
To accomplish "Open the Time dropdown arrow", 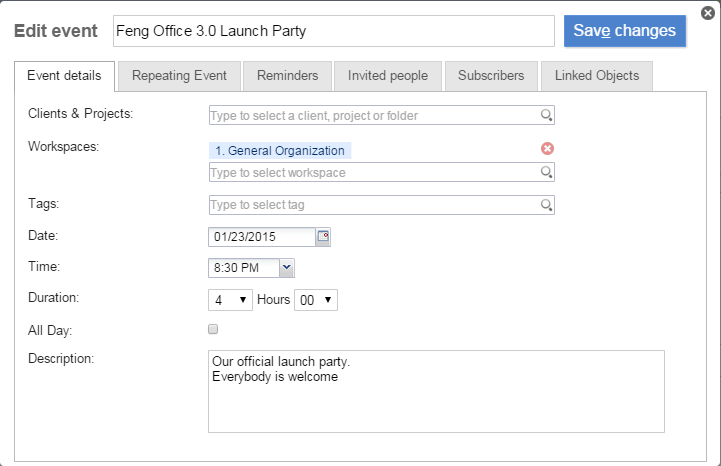I will click(286, 267).
